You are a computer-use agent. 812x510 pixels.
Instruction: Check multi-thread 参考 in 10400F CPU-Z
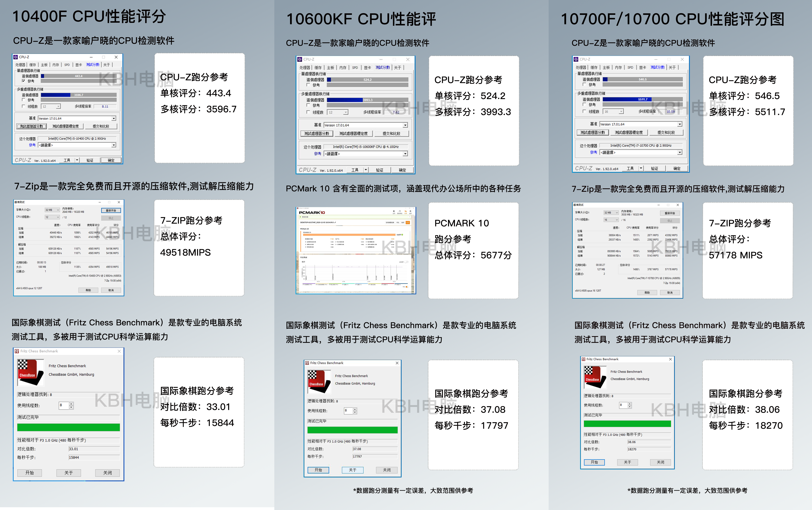[x=24, y=100]
